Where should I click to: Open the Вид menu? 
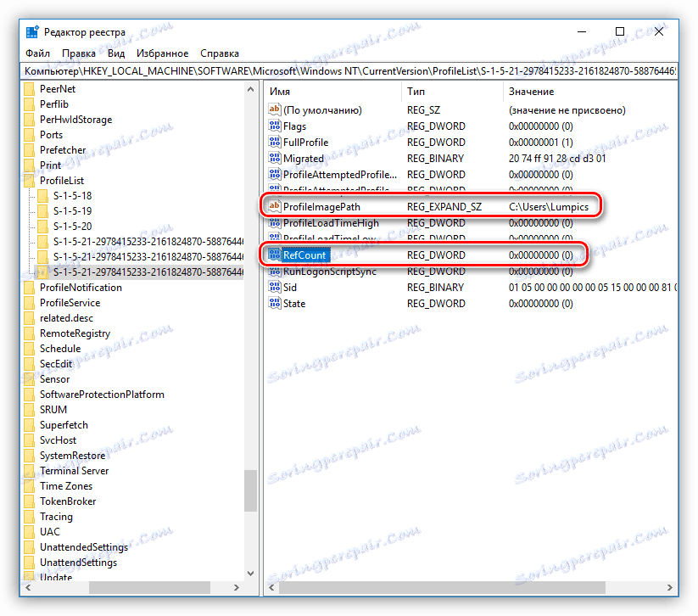click(115, 53)
